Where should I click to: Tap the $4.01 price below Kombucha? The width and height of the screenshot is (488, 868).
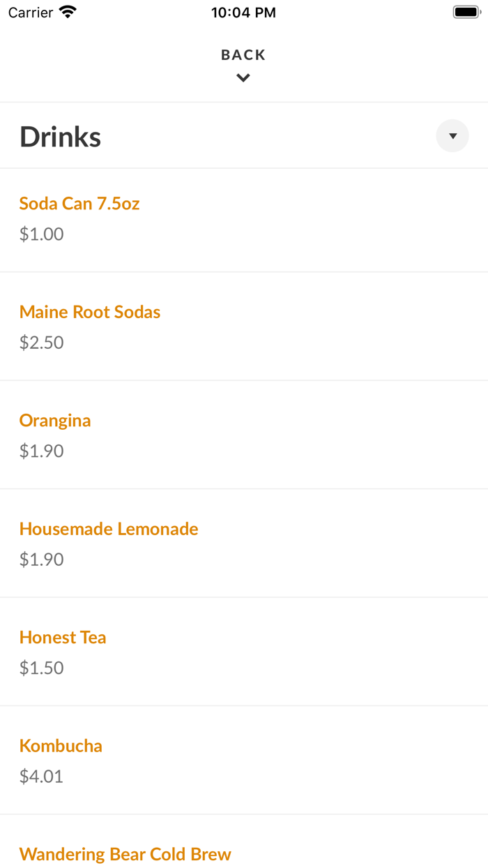pos(41,776)
